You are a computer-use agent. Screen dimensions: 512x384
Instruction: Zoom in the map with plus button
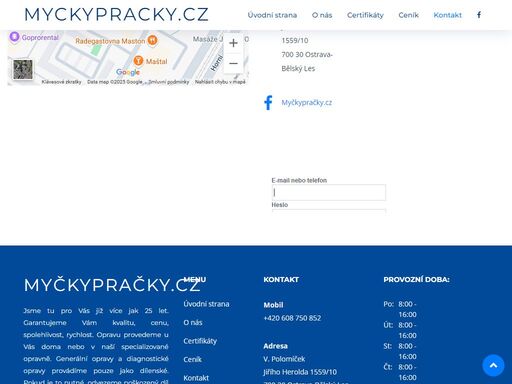tap(233, 43)
